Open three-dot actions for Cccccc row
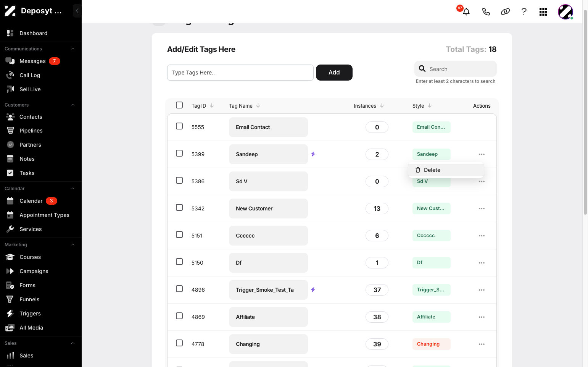The height and width of the screenshot is (367, 588). [x=482, y=236]
